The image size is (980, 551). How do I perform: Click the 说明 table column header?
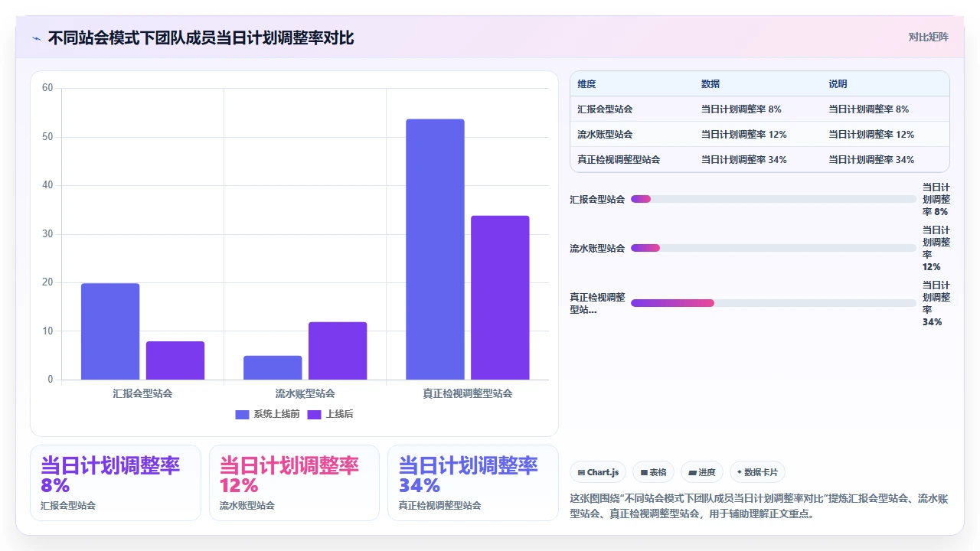coord(838,84)
